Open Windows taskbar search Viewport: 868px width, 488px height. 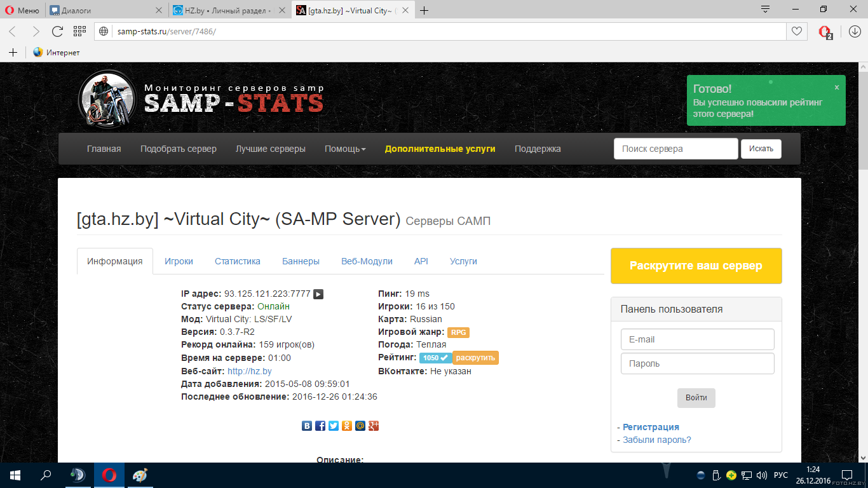point(46,475)
